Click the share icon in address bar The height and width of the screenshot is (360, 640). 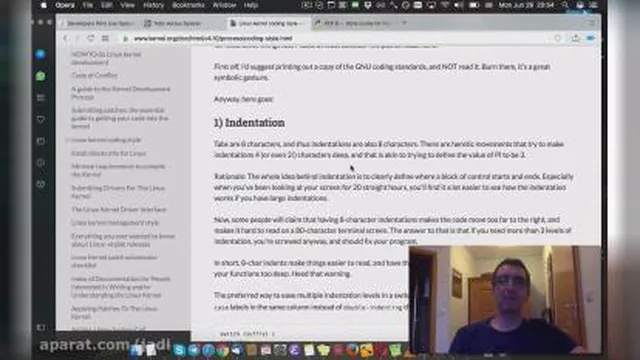(x=576, y=38)
